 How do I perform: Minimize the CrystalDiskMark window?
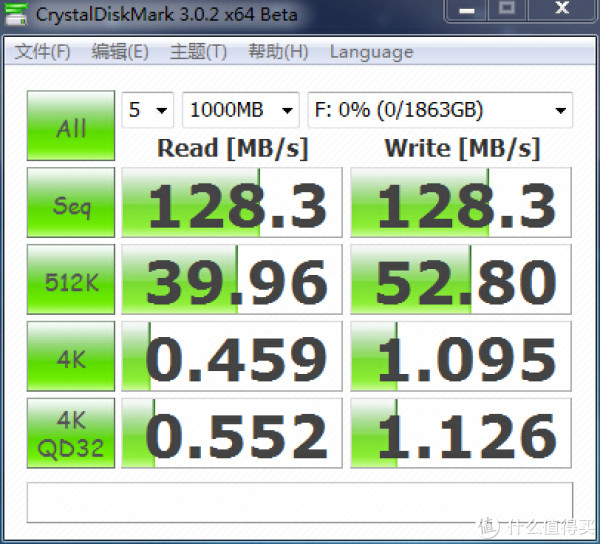click(466, 10)
